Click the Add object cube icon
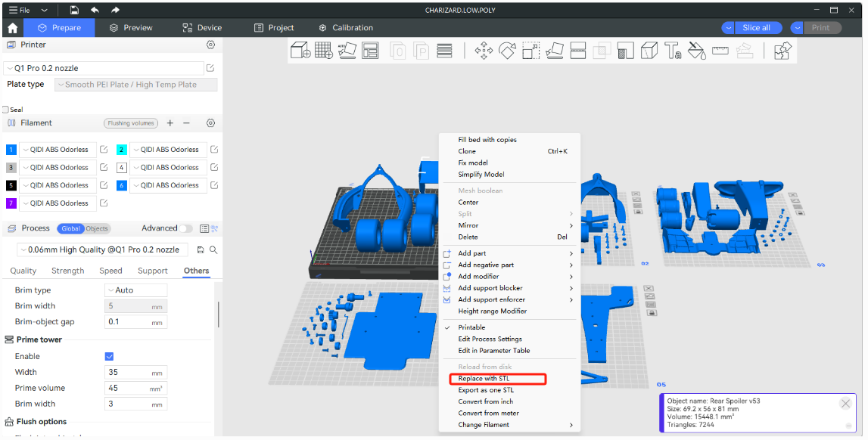Screen dimensions: 868x440 point(300,51)
